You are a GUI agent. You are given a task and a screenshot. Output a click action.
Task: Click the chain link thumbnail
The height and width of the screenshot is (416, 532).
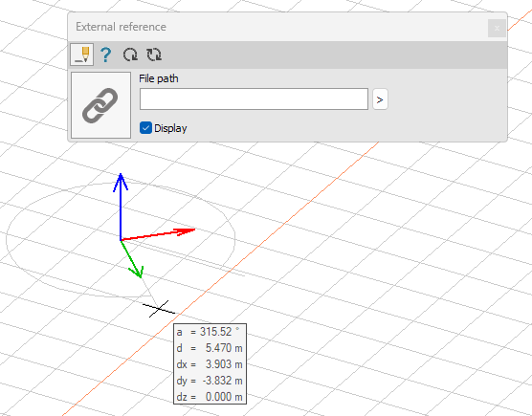100,105
